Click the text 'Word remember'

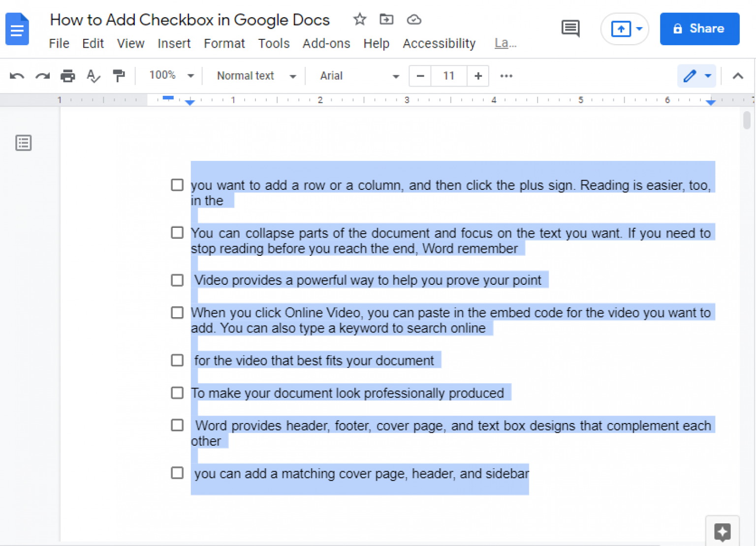click(470, 248)
